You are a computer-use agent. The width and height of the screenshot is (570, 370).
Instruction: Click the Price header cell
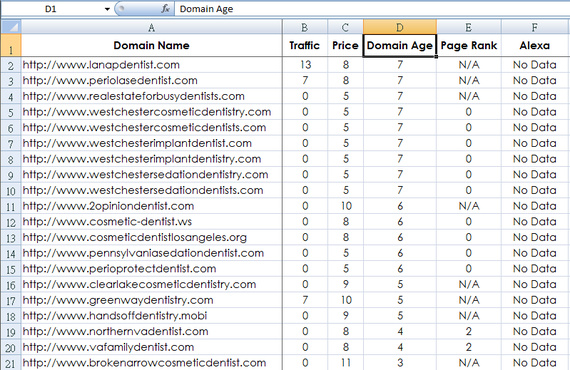click(x=345, y=45)
